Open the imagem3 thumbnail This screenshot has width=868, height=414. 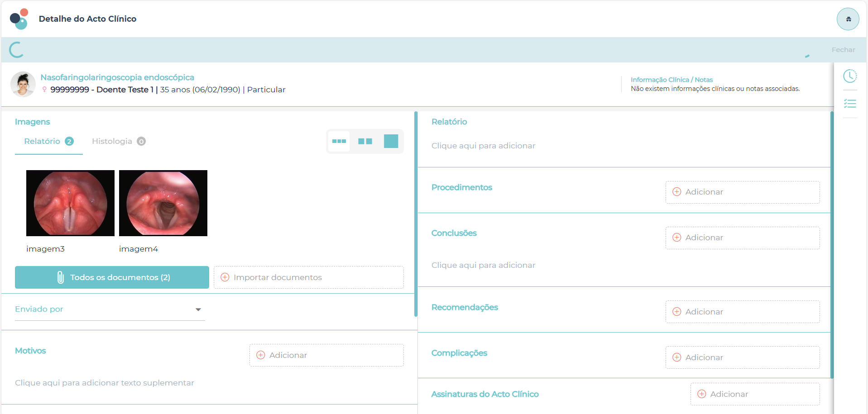coord(70,203)
